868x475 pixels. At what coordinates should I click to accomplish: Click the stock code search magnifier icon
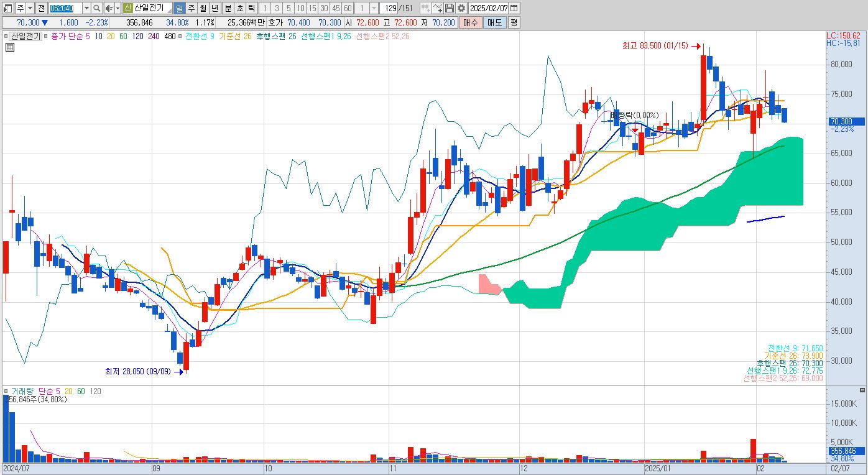coord(97,8)
